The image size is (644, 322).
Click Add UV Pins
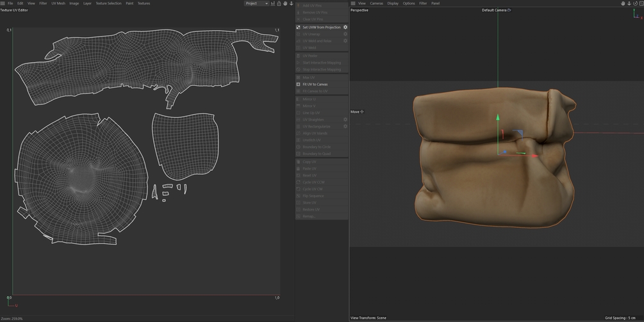coord(322,5)
